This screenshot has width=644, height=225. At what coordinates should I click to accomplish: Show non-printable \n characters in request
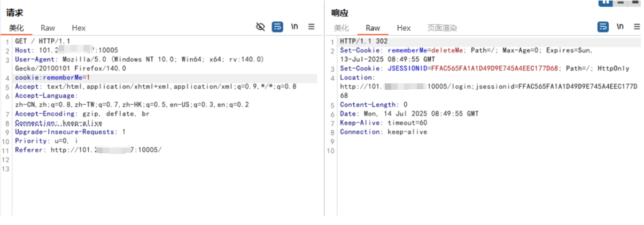(x=294, y=27)
